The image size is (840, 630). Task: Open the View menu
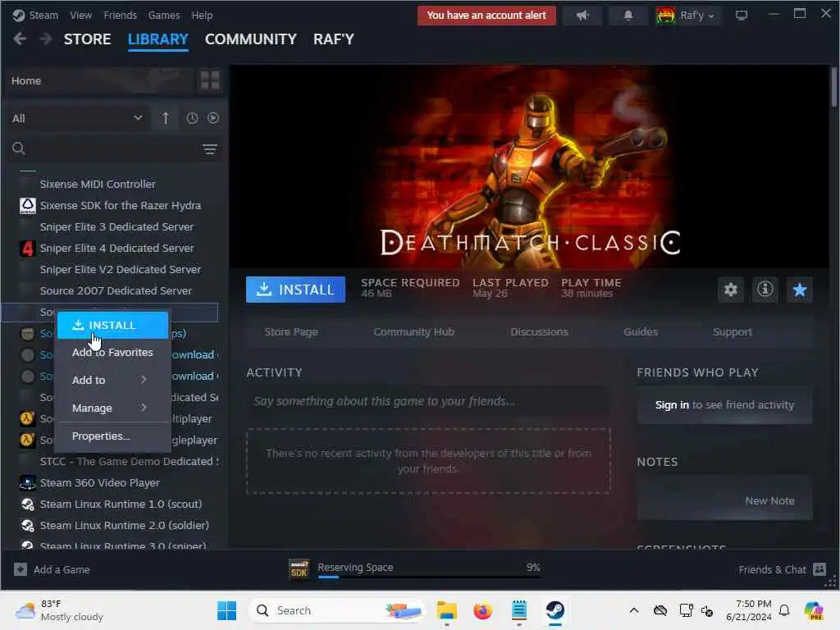coord(81,15)
